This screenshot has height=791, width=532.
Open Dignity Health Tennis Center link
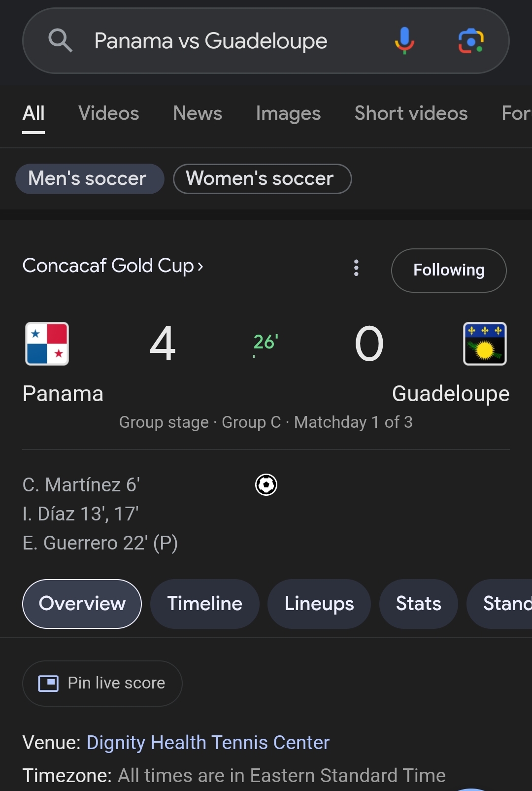coord(208,743)
